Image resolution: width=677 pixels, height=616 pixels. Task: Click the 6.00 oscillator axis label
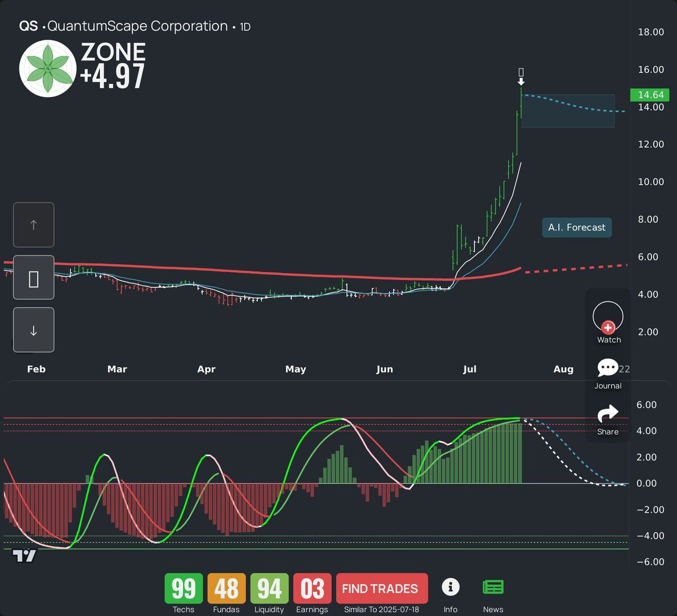[x=646, y=405]
